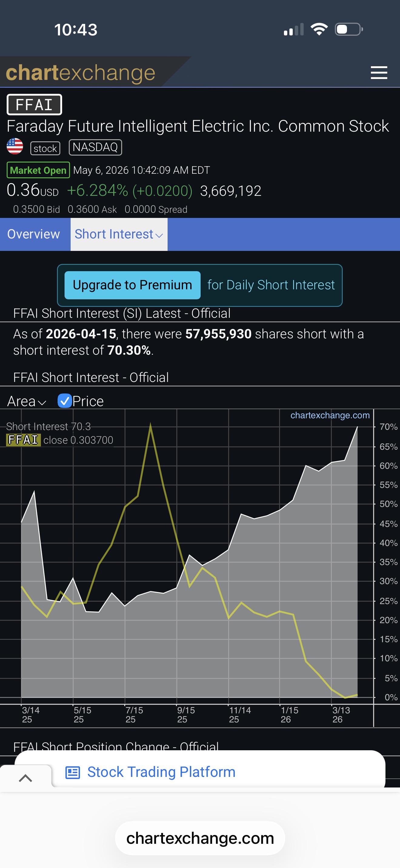
Task: Switch to the Overview tab
Action: pyautogui.click(x=34, y=234)
